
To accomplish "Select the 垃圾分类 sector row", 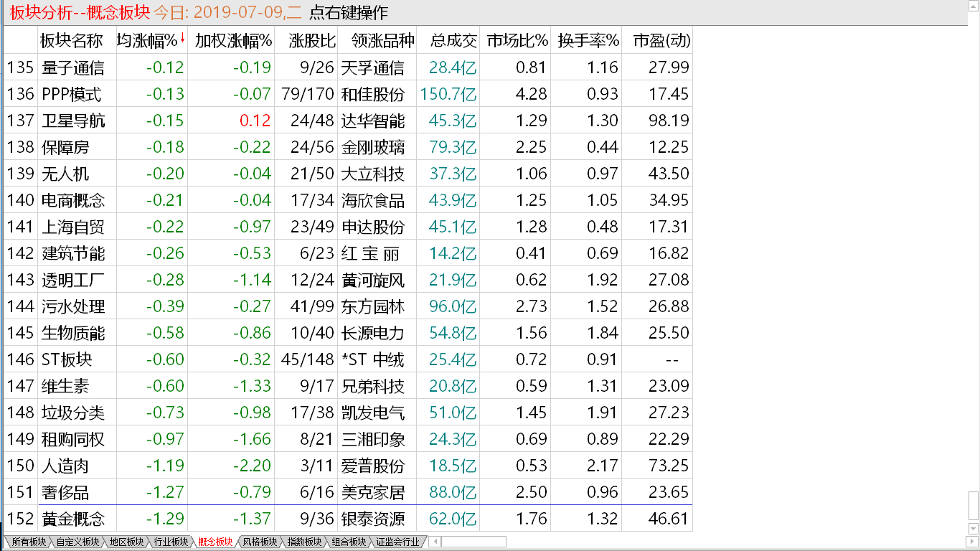I will [x=348, y=413].
